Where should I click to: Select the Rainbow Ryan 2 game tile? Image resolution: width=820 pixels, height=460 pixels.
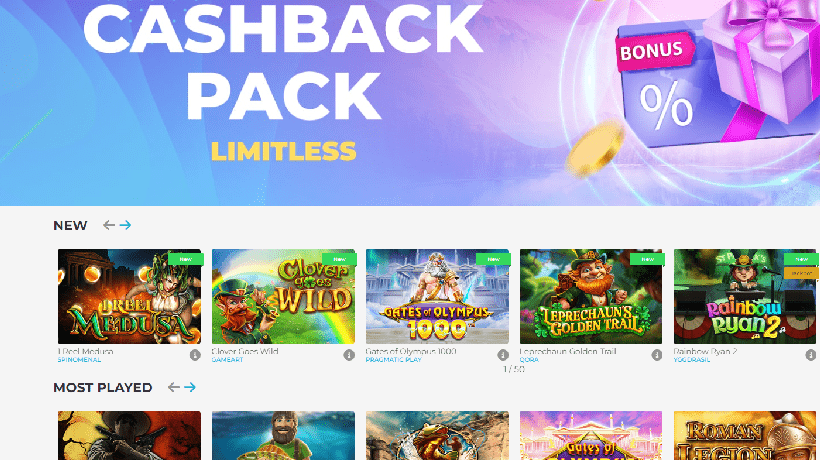pos(745,296)
